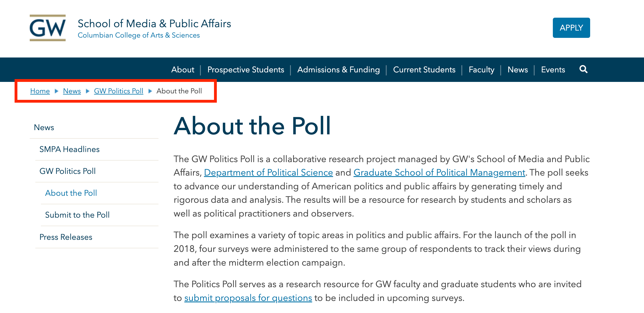Screen dimensions: 644x313
Task: Visit the Department of Political Science link
Action: point(268,172)
